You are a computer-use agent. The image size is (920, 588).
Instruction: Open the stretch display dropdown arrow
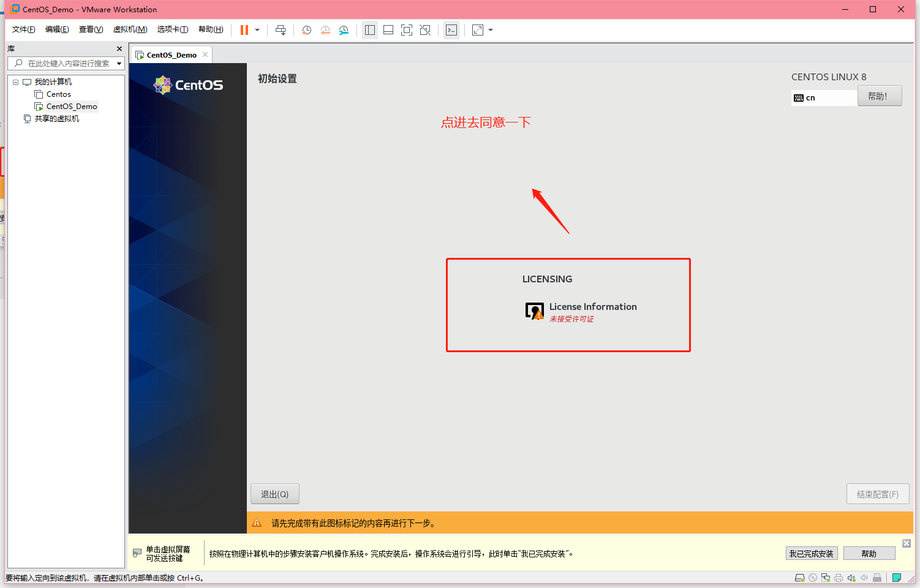491,30
